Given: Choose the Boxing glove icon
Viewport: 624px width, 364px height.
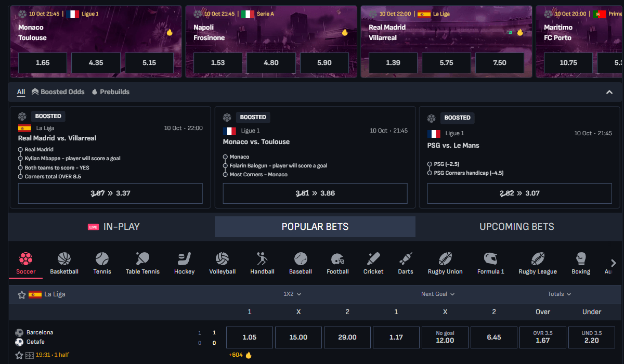Looking at the screenshot, I should pyautogui.click(x=581, y=258).
